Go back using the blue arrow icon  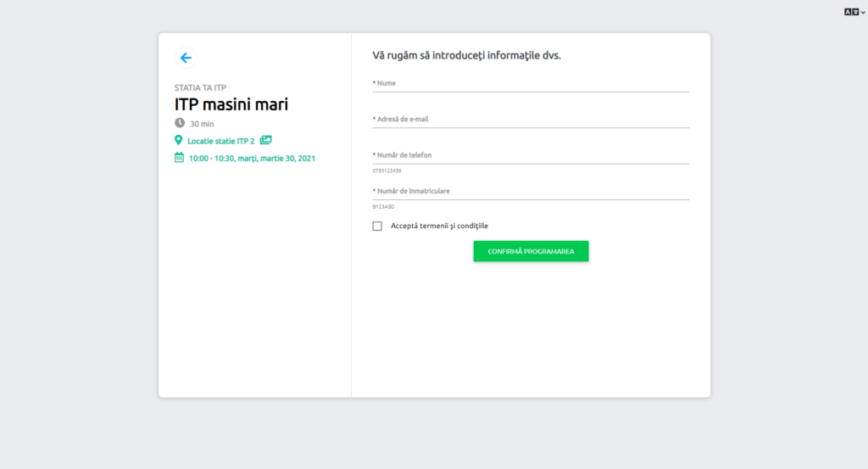coord(186,58)
